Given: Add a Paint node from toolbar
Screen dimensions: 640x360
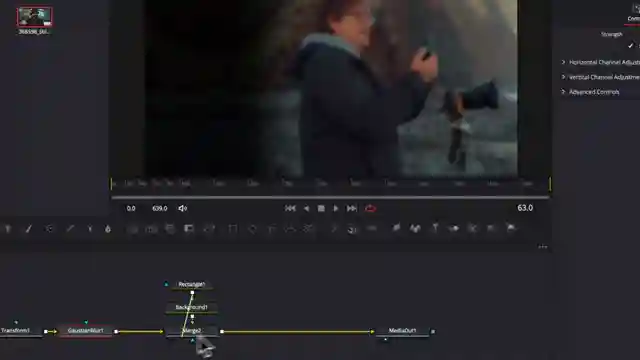Looking at the screenshot, I should coord(29,229).
